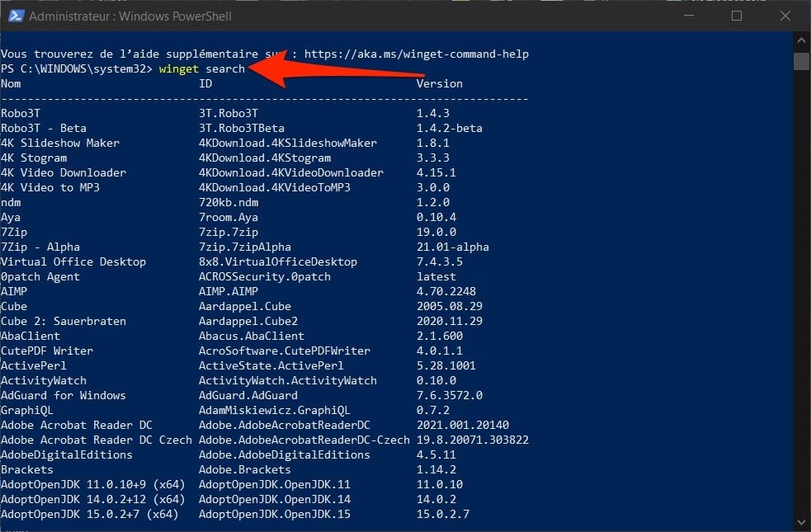Click the 'PS C:\WINDOWS\system32>' prompt

pos(77,68)
